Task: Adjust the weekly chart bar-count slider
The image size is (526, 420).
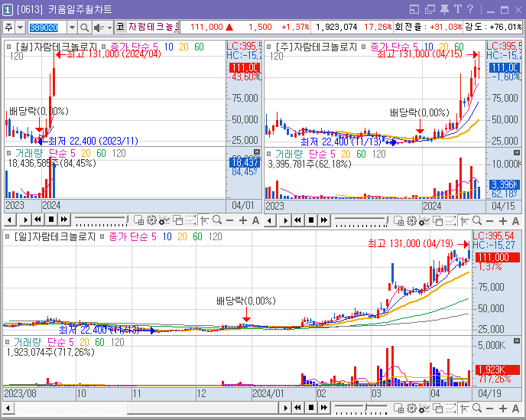Action: [362, 221]
